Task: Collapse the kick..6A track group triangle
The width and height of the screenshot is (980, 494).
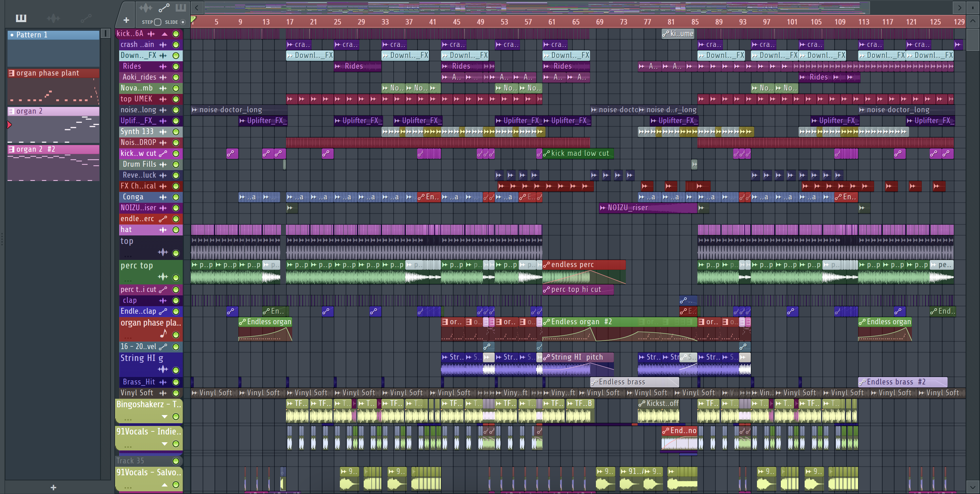Action: click(164, 34)
